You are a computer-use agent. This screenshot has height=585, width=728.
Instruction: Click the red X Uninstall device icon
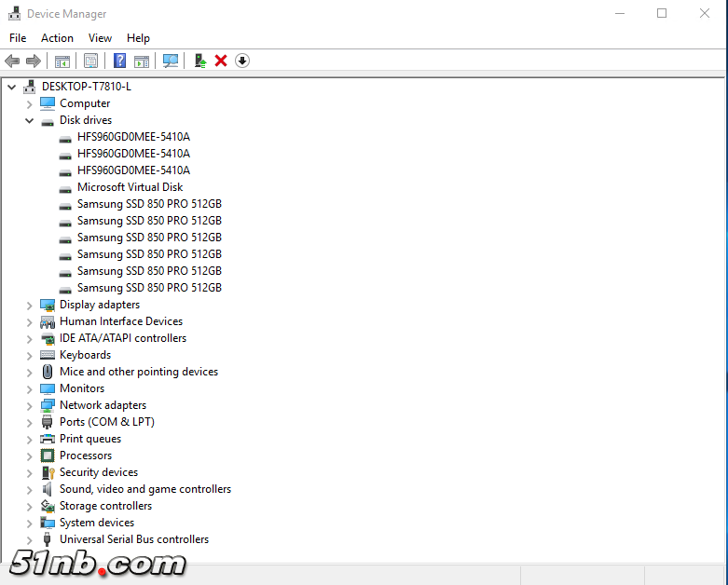(x=221, y=61)
